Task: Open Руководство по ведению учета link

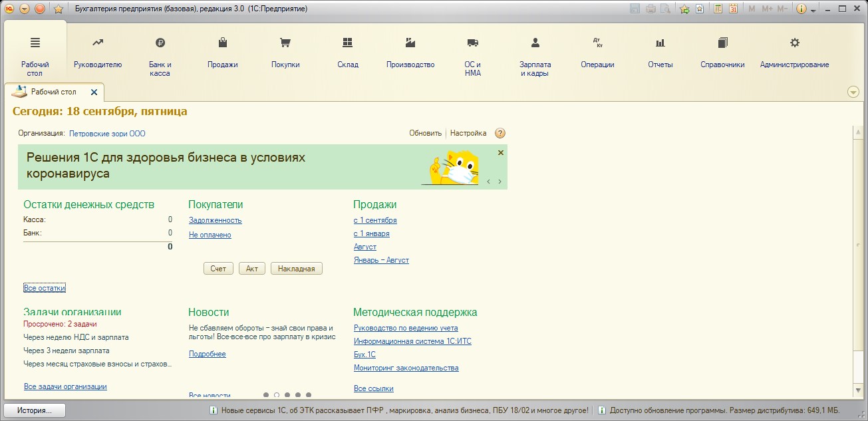Action: 406,328
